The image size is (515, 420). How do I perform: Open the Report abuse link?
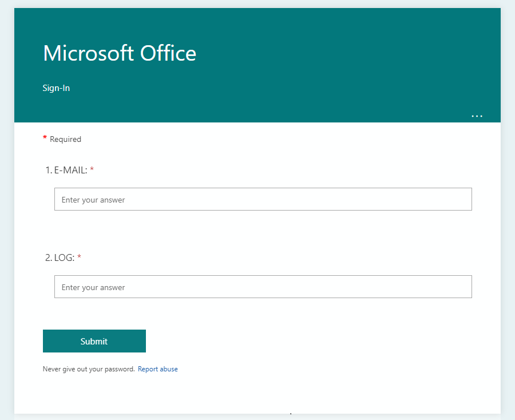tap(158, 369)
